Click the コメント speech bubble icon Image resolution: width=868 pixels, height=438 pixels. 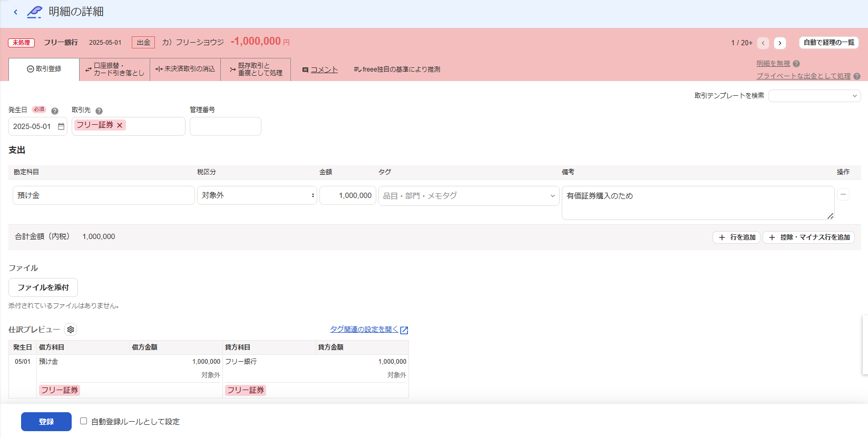tap(305, 70)
